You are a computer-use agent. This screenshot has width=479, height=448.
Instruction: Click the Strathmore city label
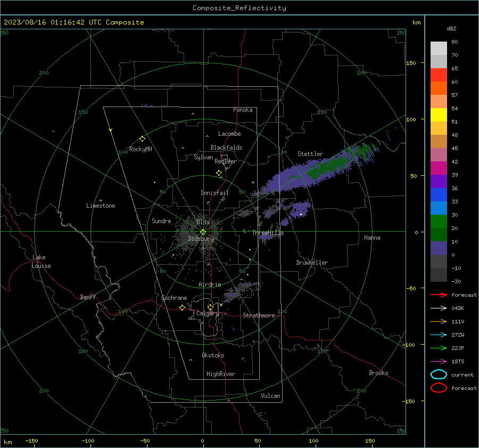pyautogui.click(x=259, y=315)
